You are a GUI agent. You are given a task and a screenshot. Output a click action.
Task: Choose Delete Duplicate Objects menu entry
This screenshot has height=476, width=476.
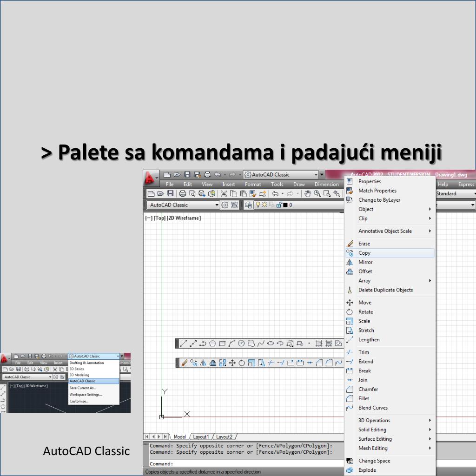[x=390, y=290]
